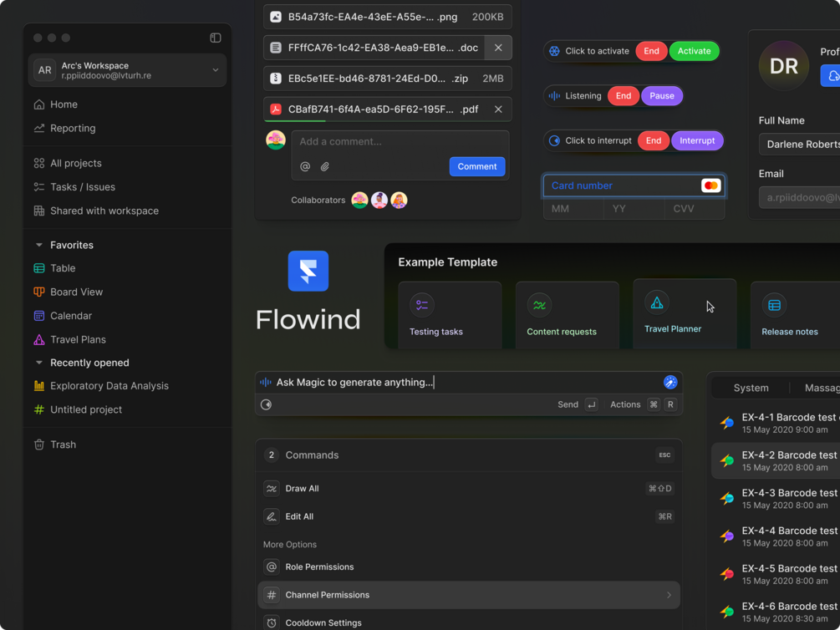Open EX-4-4 Barcode test entry
This screenshot has height=630, width=840.
tap(776, 536)
